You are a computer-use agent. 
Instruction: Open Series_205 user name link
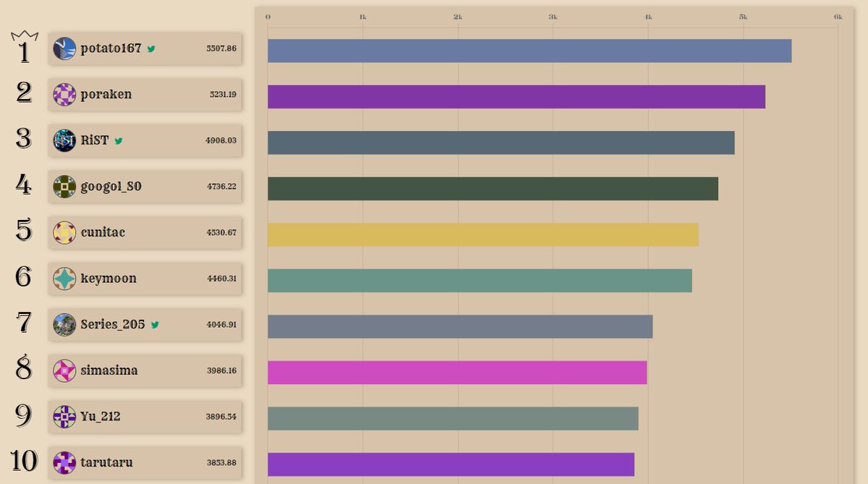pos(113,325)
